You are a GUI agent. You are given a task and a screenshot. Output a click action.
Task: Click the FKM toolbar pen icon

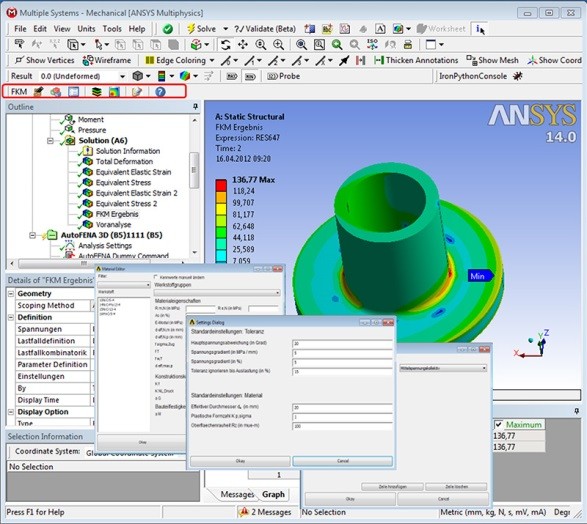[39, 92]
